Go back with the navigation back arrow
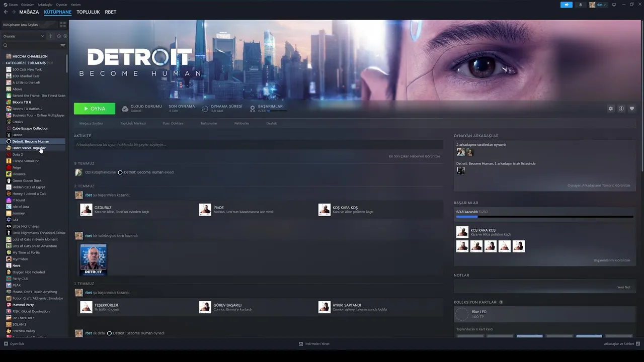 tap(6, 12)
